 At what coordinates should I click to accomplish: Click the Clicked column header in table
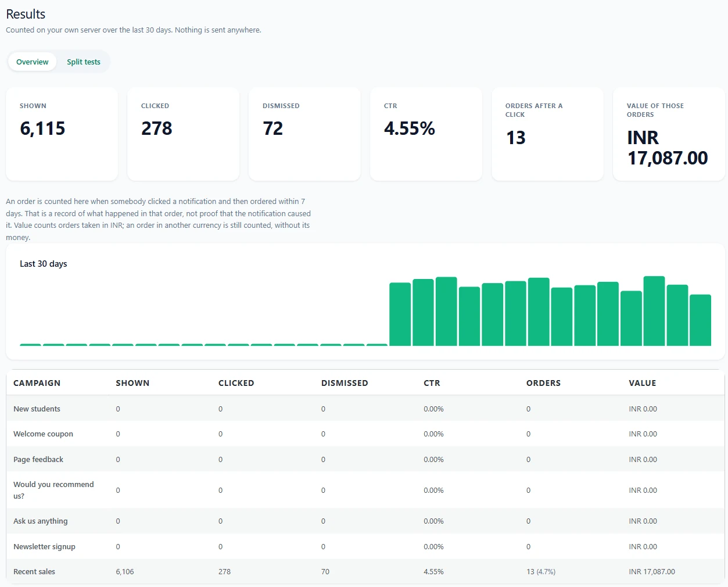click(236, 383)
